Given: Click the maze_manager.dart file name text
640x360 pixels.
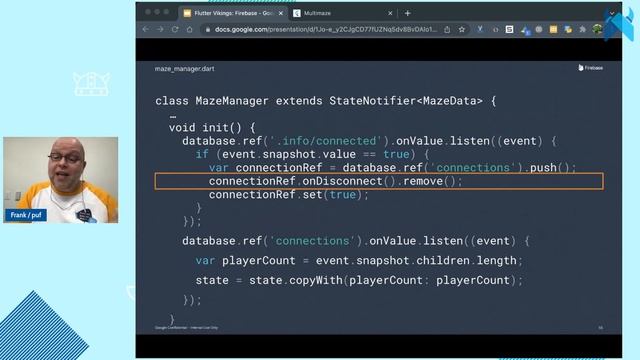Looking at the screenshot, I should (x=184, y=69).
